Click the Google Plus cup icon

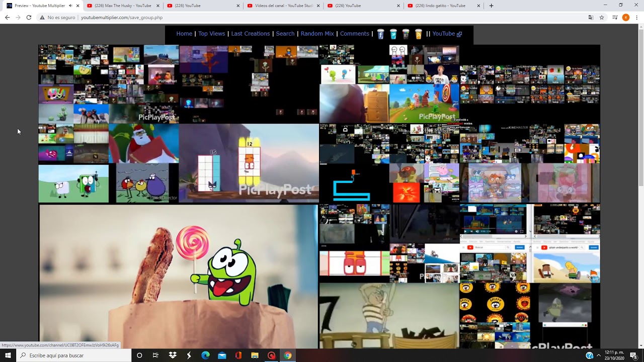[406, 34]
